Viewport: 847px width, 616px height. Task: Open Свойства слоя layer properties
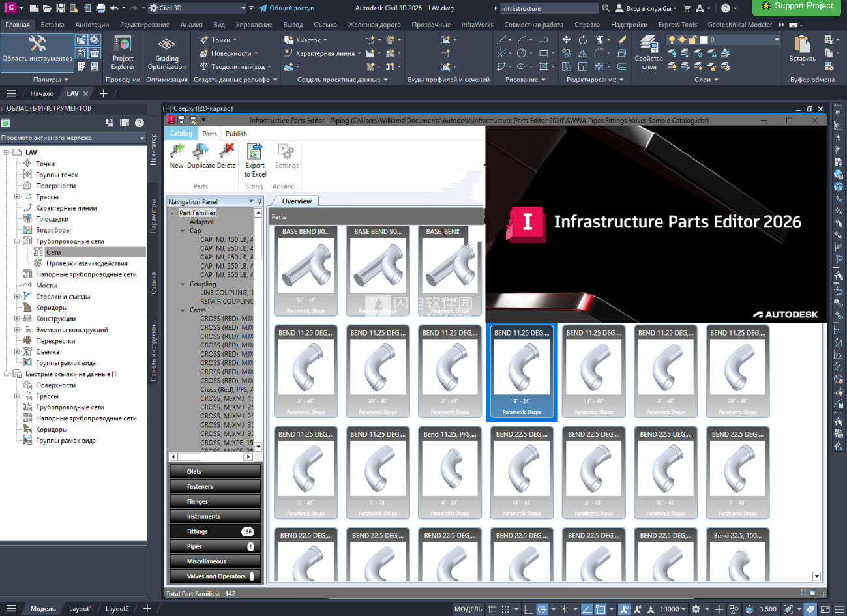649,53
